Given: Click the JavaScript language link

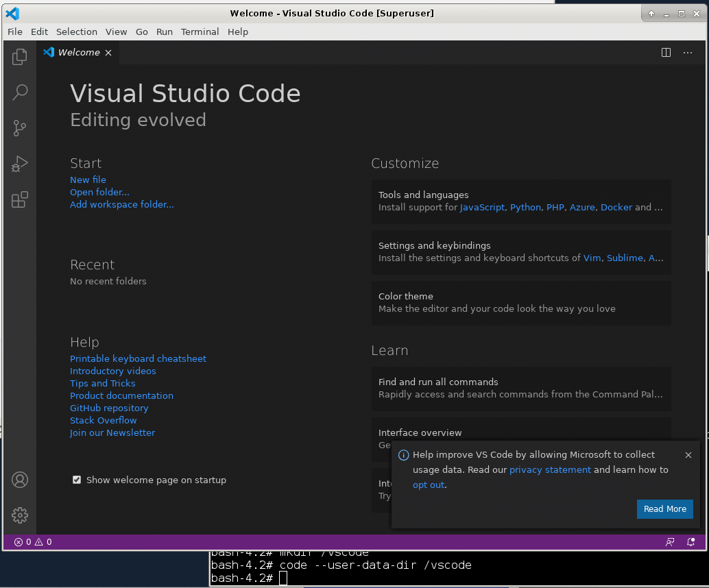Looking at the screenshot, I should (x=482, y=208).
